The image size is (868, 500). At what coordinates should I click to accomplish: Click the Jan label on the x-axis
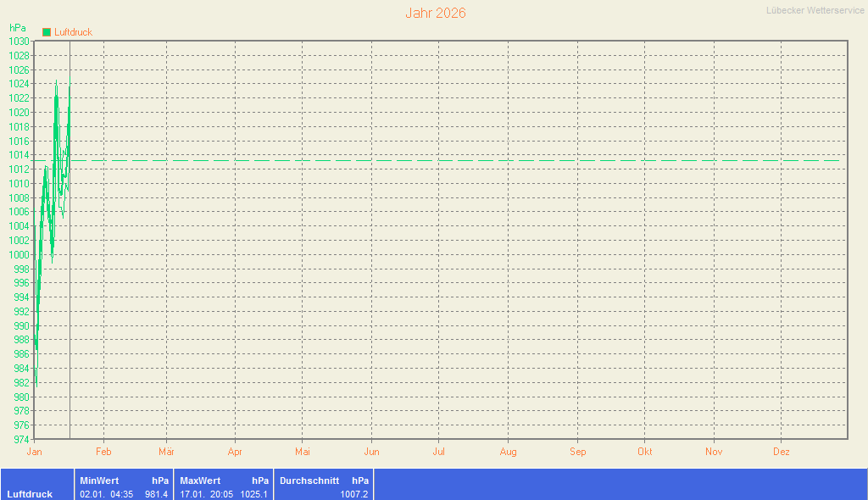click(x=35, y=453)
